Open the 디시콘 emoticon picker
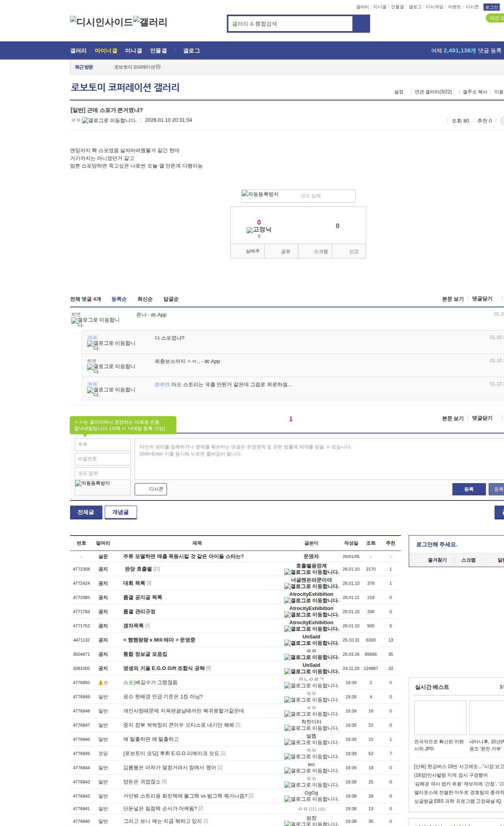The width and height of the screenshot is (504, 826). tap(151, 489)
